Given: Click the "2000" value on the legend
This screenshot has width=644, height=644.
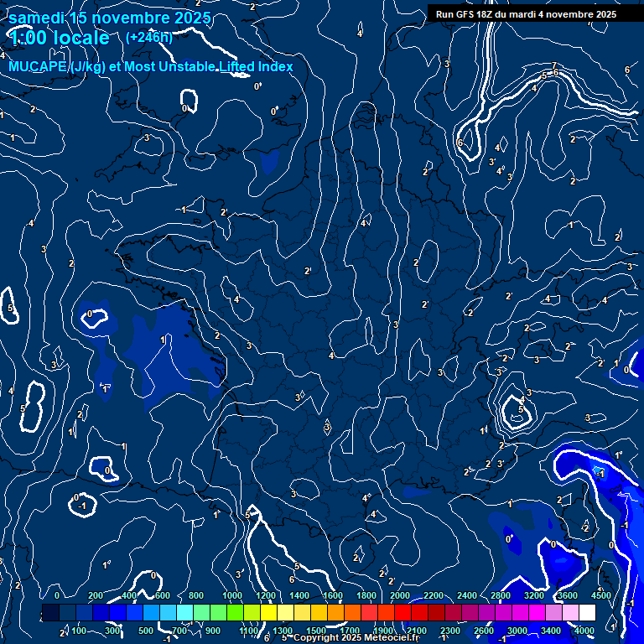Looking at the screenshot, I should tap(401, 595).
